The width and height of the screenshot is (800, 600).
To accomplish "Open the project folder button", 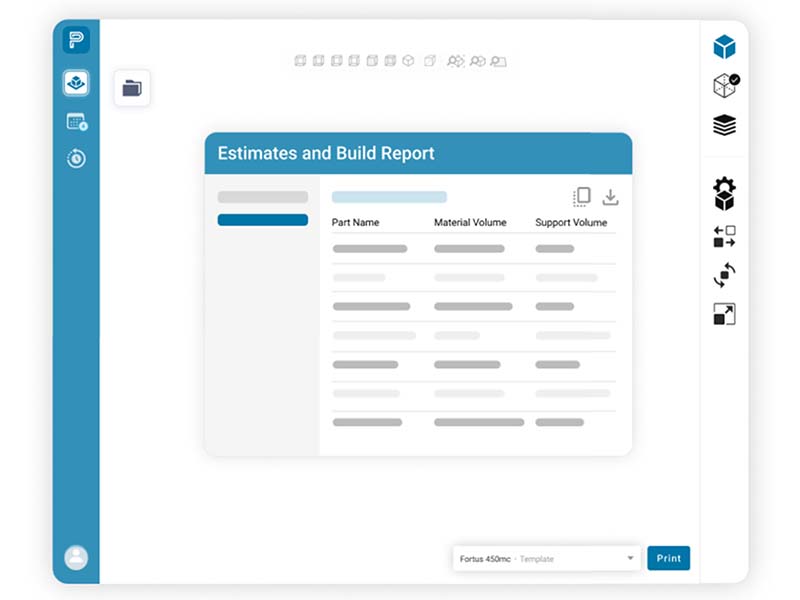I will (132, 88).
